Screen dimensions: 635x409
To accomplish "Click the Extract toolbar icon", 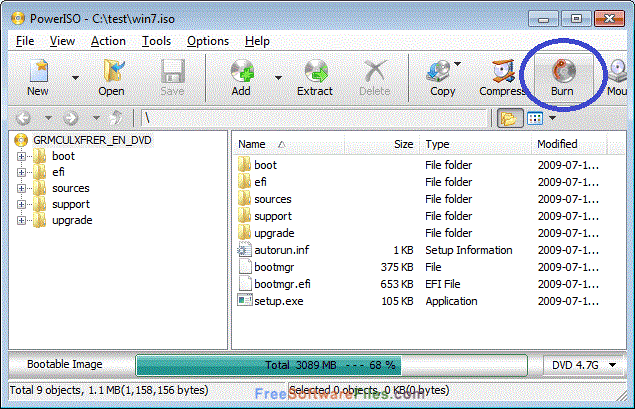I will 316,71.
